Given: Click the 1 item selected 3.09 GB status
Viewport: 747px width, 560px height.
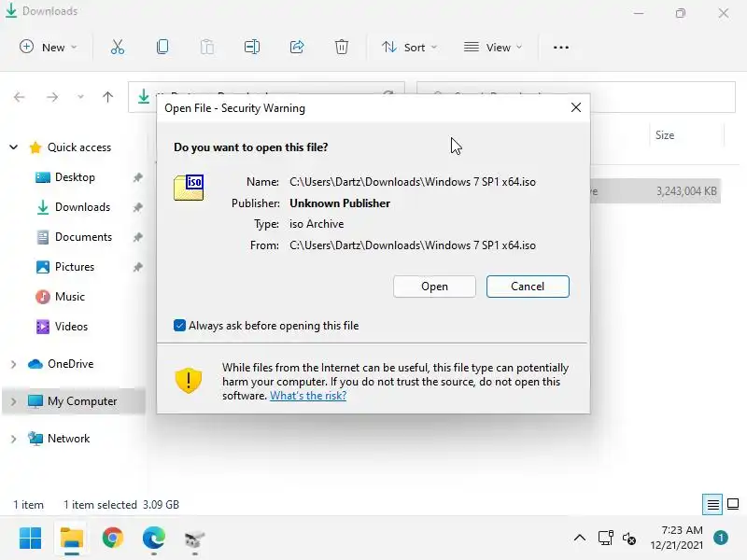Looking at the screenshot, I should click(121, 505).
